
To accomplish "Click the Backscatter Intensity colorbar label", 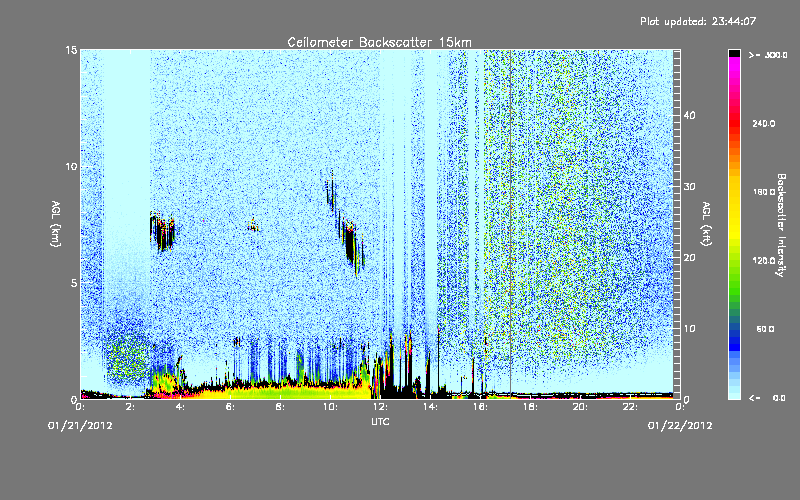I will point(781,225).
